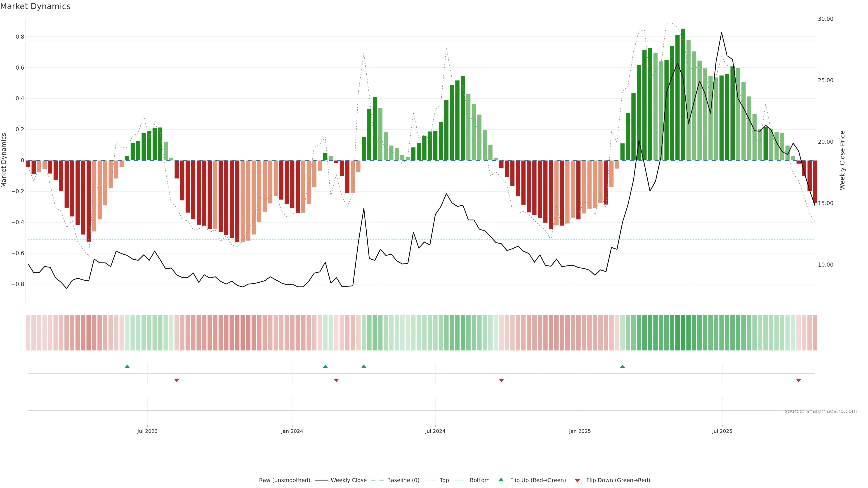Click the Weekly Close Price axis title
868x488 pixels.
842,160
